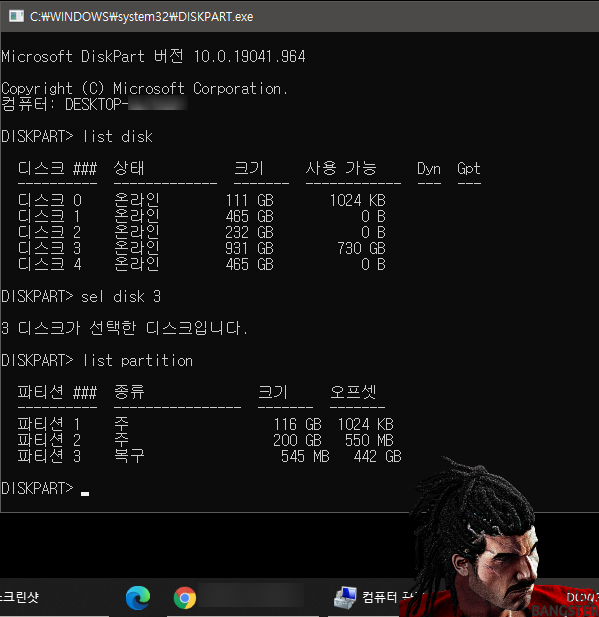Open Microsoft Edge from the taskbar

coord(138,597)
